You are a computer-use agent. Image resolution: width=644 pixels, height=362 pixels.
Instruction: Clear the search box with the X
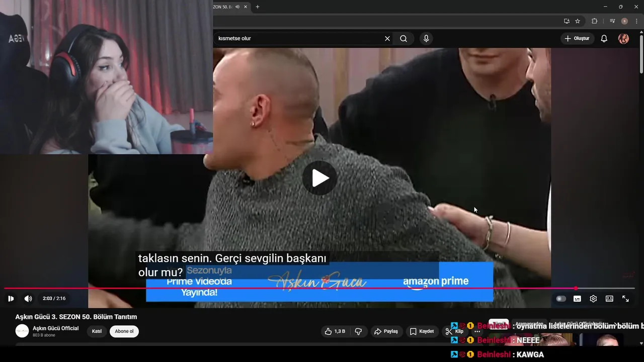tap(387, 39)
